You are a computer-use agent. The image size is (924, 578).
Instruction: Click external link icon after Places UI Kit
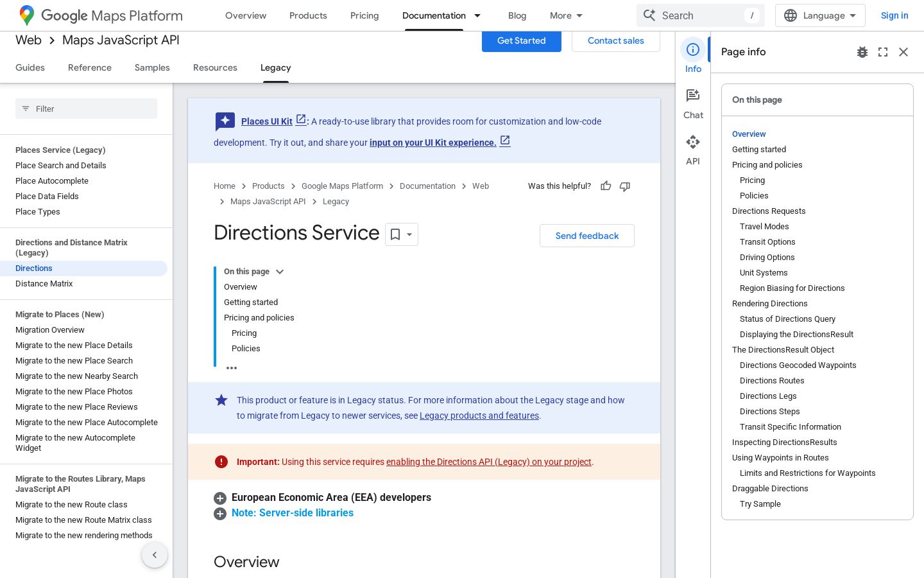[301, 119]
